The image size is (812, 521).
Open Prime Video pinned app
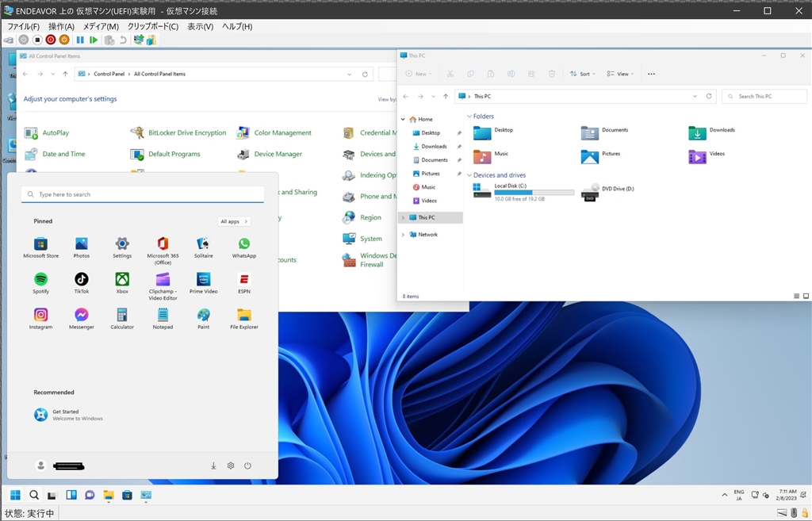point(204,283)
